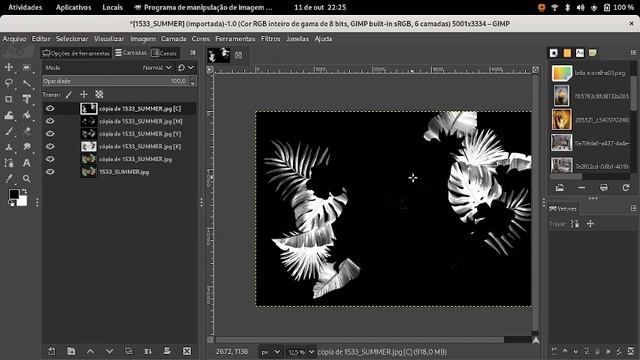Image resolution: width=640 pixels, height=360 pixels.
Task: Select the Eraser tool
Action: (27, 131)
